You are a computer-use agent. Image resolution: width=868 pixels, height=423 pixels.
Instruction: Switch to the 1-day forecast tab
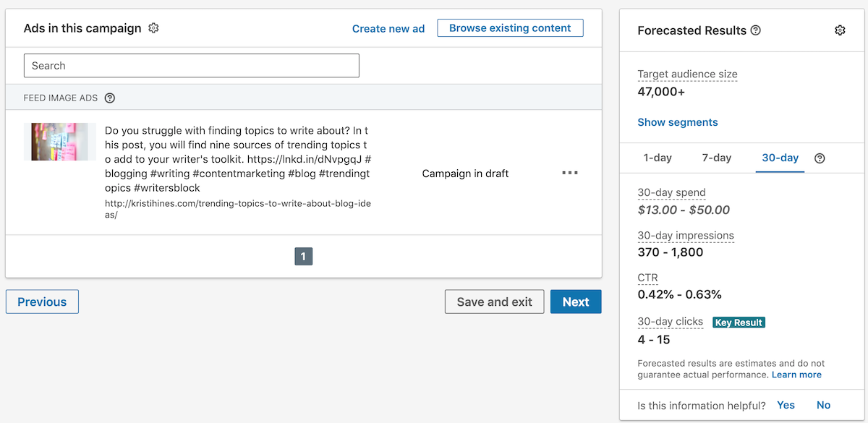point(658,158)
